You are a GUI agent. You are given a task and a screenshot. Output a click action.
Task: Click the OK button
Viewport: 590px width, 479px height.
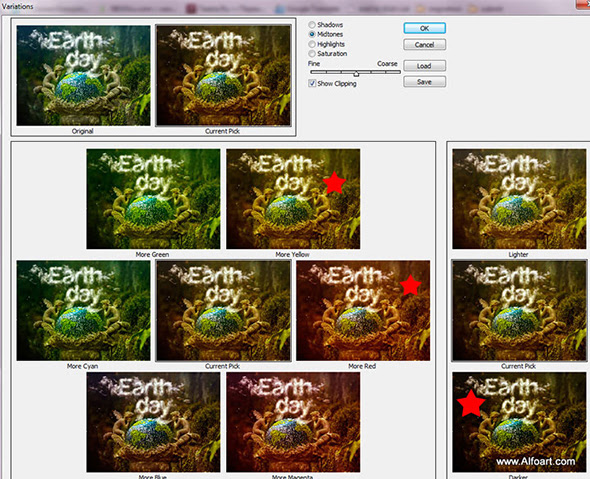coord(424,28)
